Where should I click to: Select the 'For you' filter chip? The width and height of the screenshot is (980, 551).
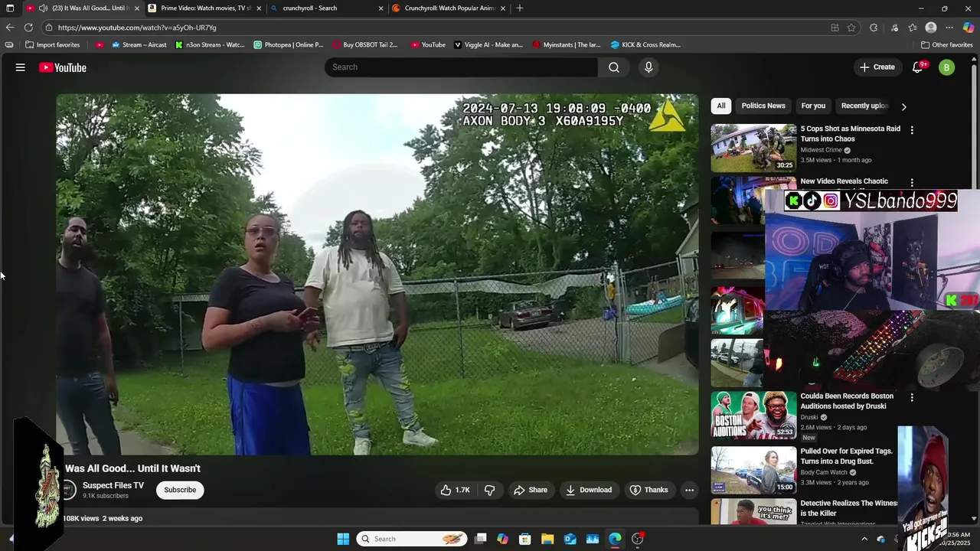[x=813, y=106]
